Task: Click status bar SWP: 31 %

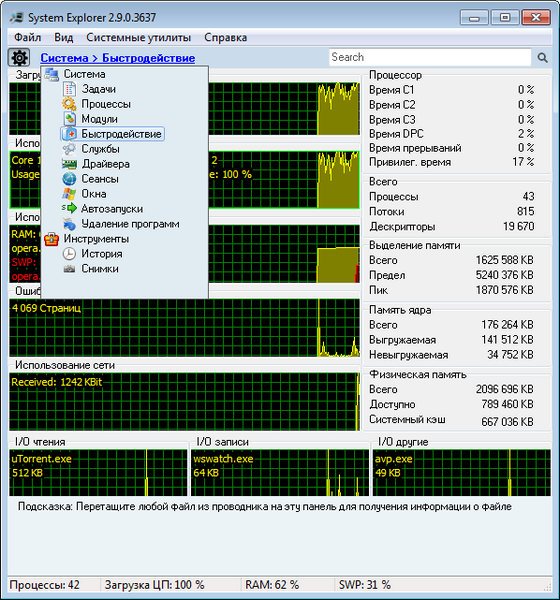Action: click(364, 585)
